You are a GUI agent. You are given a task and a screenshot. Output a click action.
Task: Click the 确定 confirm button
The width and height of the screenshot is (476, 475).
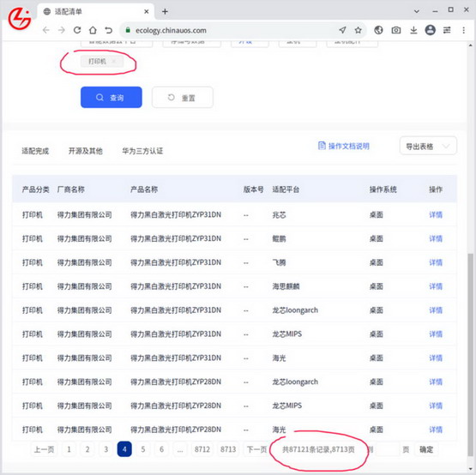tap(426, 449)
